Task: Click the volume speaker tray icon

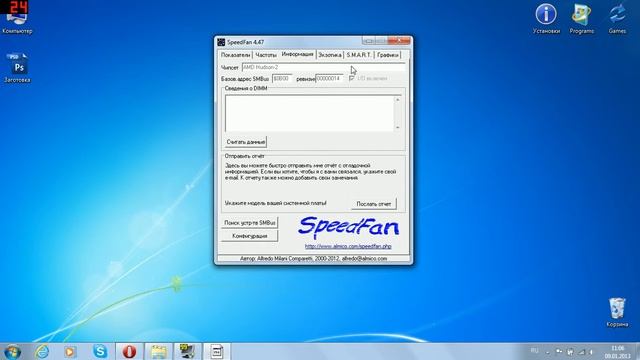Action: [x=591, y=352]
